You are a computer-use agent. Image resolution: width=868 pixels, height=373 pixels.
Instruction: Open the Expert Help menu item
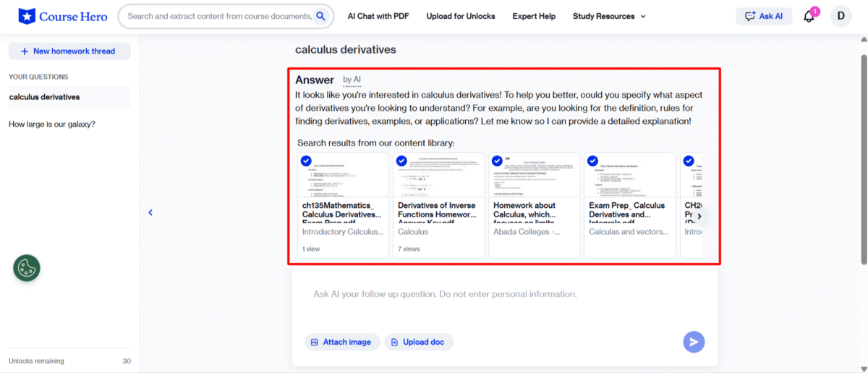pyautogui.click(x=534, y=16)
